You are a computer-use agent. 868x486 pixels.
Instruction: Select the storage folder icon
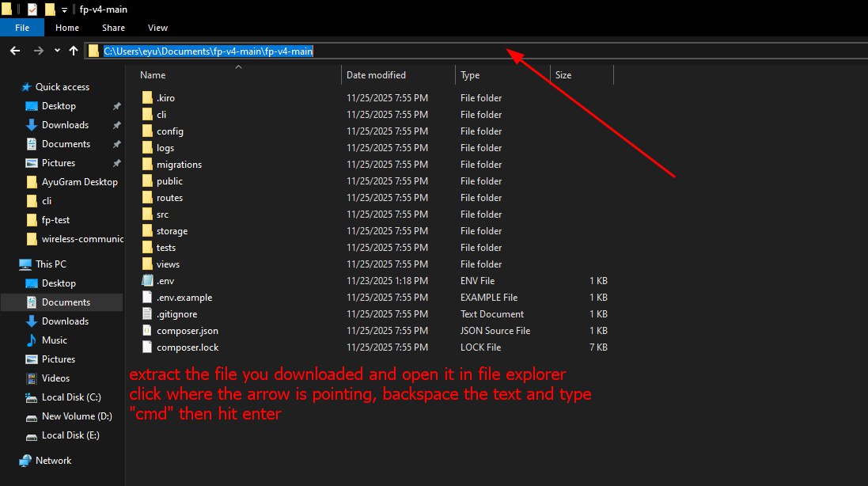[x=147, y=231]
